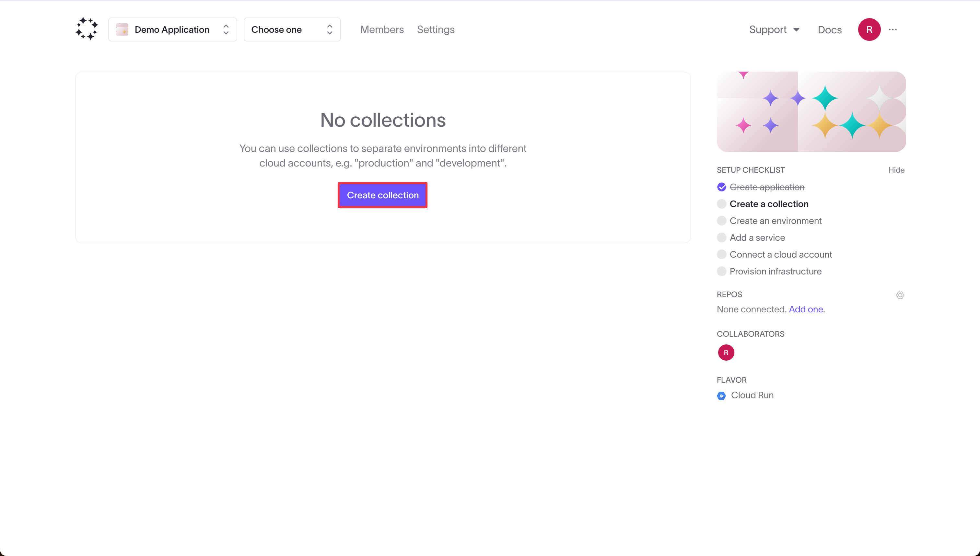Open Settings tab
Image resolution: width=980 pixels, height=556 pixels.
click(x=436, y=29)
